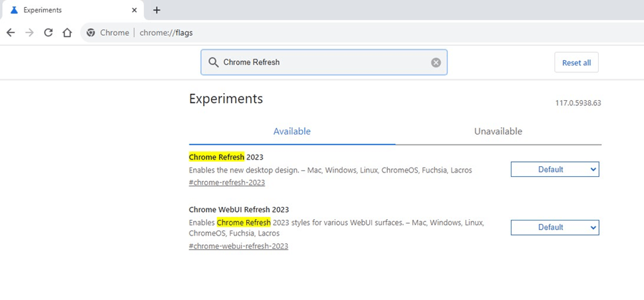
Task: Click the version number 117.0.5938.63
Action: (x=578, y=103)
